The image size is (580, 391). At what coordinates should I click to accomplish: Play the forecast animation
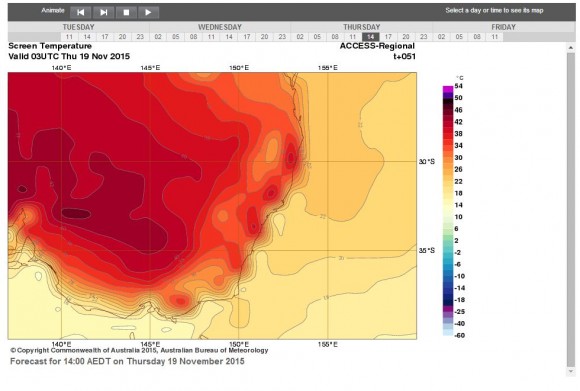pyautogui.click(x=149, y=12)
